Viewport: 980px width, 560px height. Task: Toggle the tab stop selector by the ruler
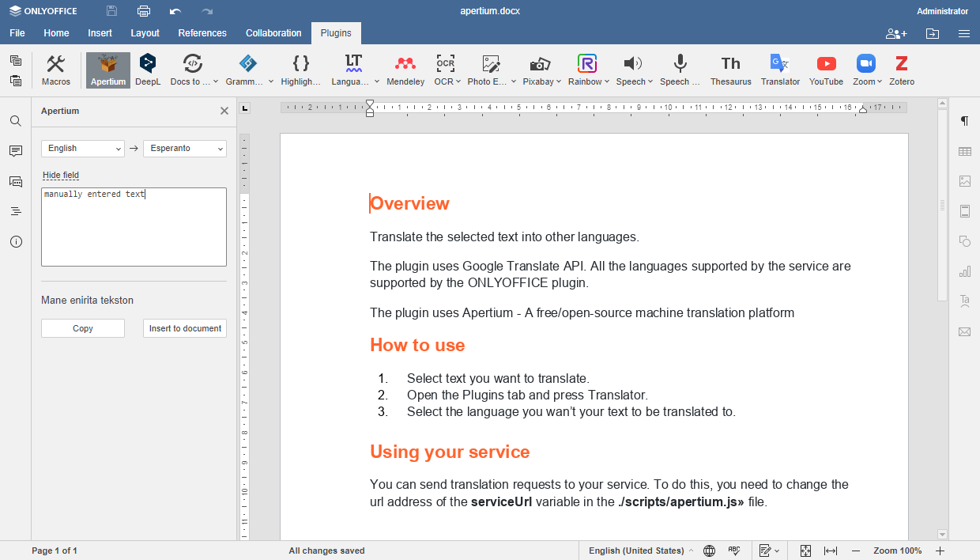tap(245, 108)
